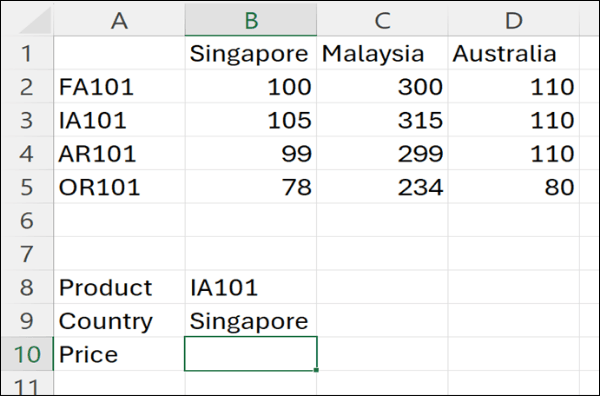Image resolution: width=600 pixels, height=396 pixels.
Task: Select row 8 header
Action: 27,287
